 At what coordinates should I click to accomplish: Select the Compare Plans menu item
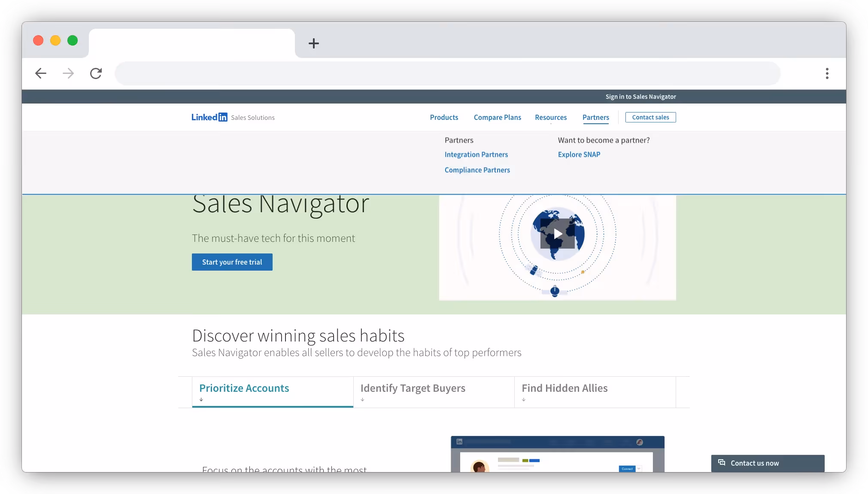pos(497,117)
